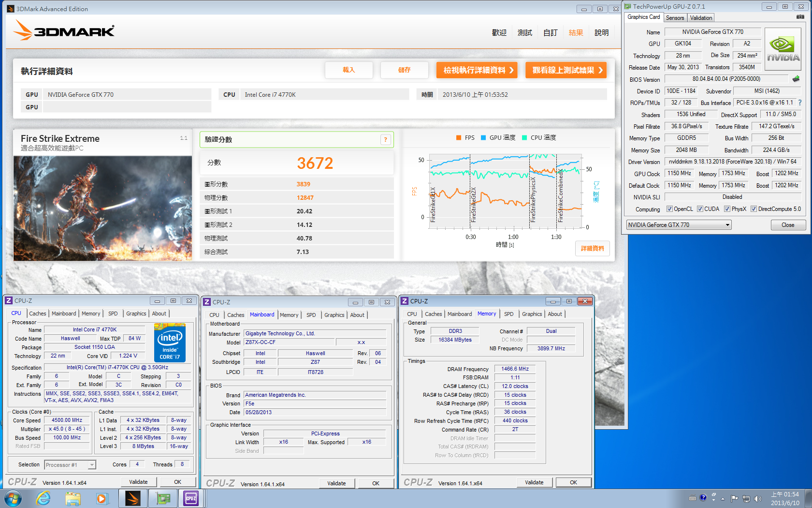This screenshot has width=812, height=508.
Task: Click the GPU-Z window title icon
Action: pyautogui.click(x=627, y=6)
